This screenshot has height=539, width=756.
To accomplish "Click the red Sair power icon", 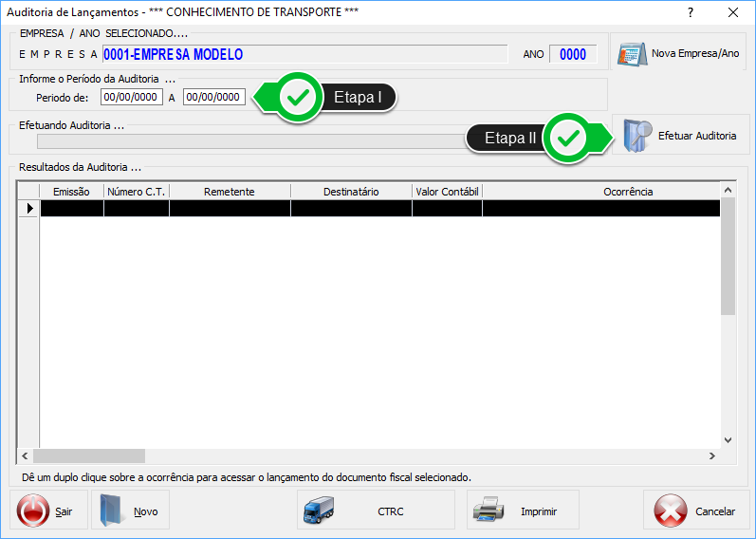I will point(33,511).
